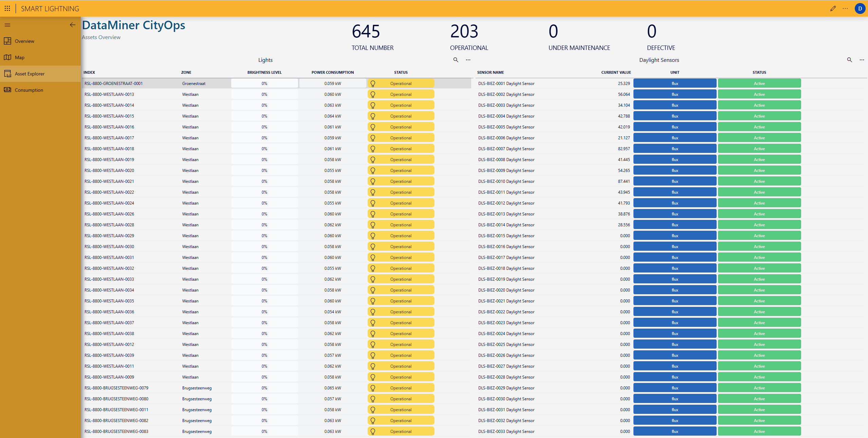Go to Overview page in sidebar

(24, 41)
